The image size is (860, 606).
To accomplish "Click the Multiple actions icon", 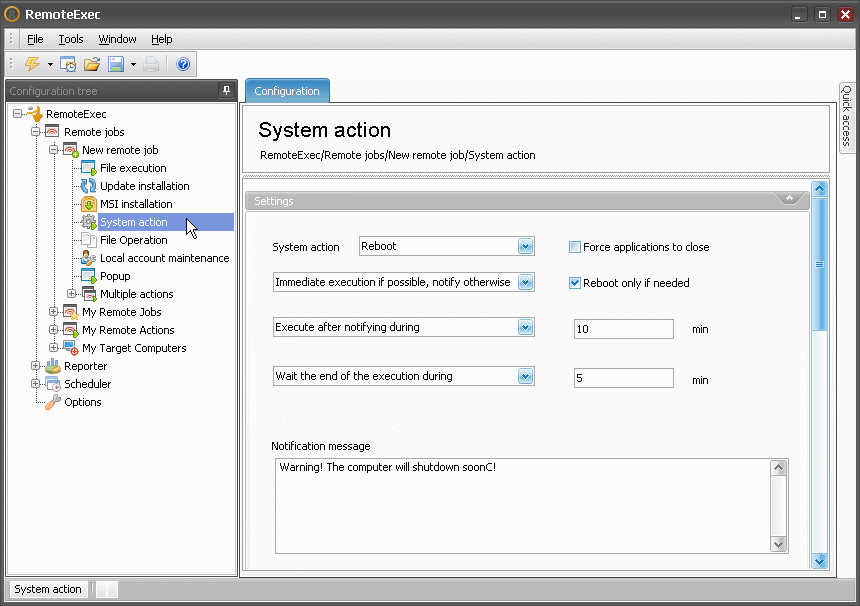I will click(x=89, y=294).
